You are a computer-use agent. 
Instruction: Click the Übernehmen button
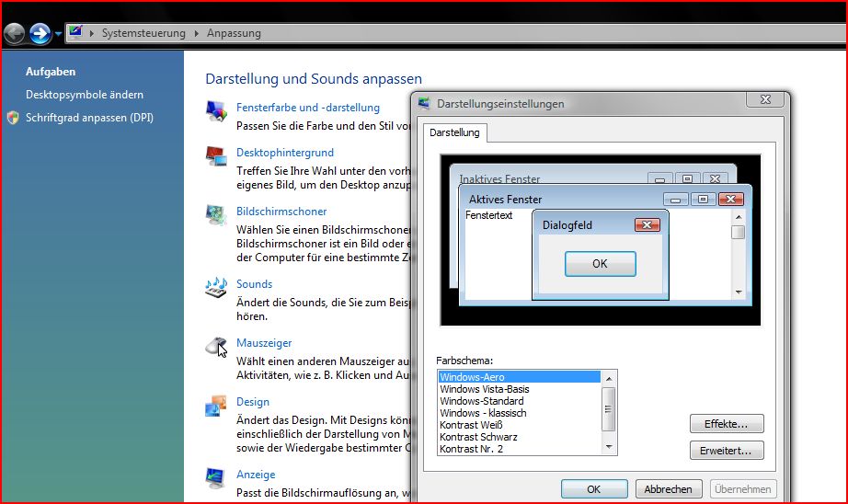pyautogui.click(x=743, y=489)
